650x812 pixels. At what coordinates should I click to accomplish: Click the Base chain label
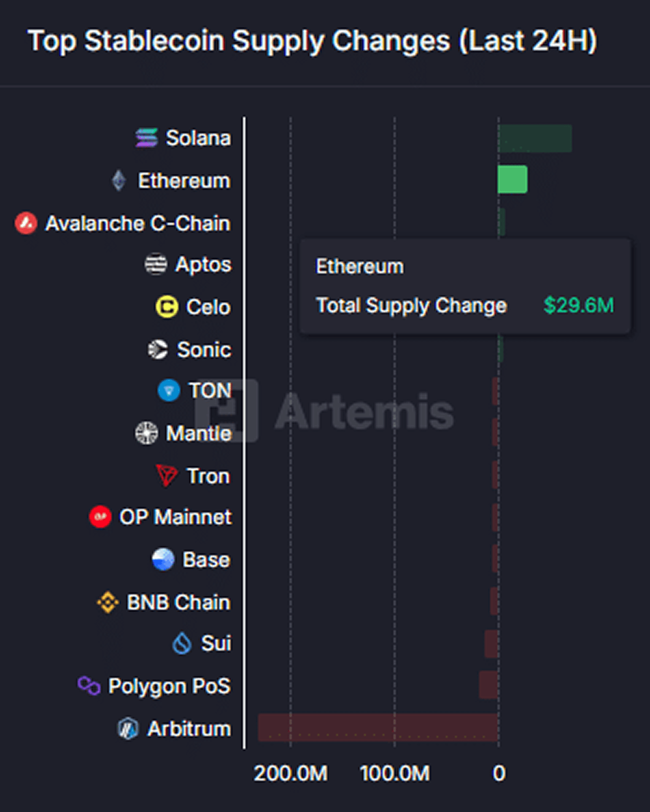click(206, 560)
